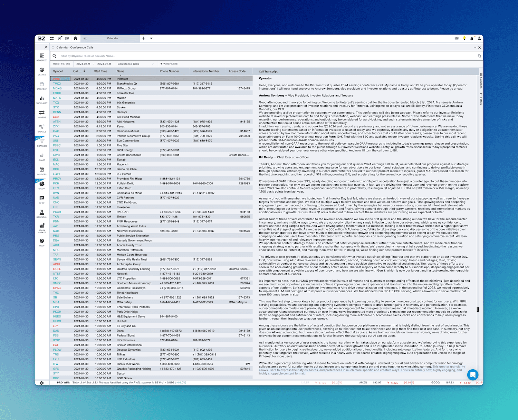Collapse the sidebar with X icon
This screenshot has width=518, height=420.
pos(46,47)
